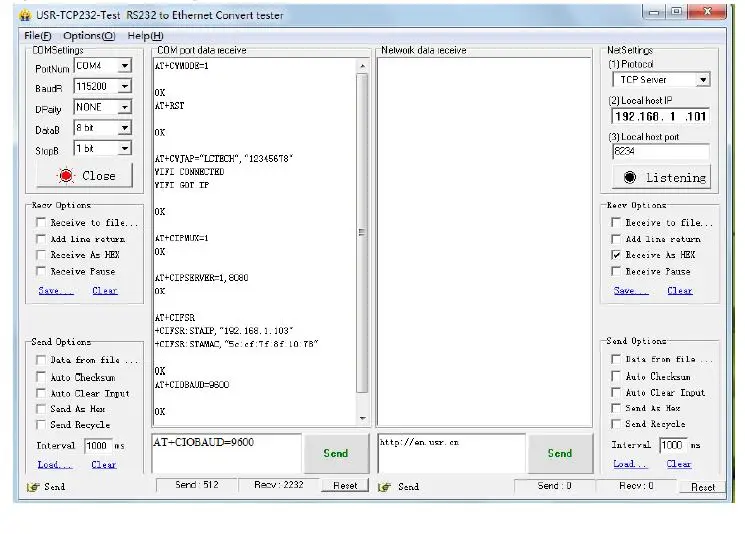Click the app icon in the title bar
This screenshot has width=745, height=534.
(x=25, y=15)
